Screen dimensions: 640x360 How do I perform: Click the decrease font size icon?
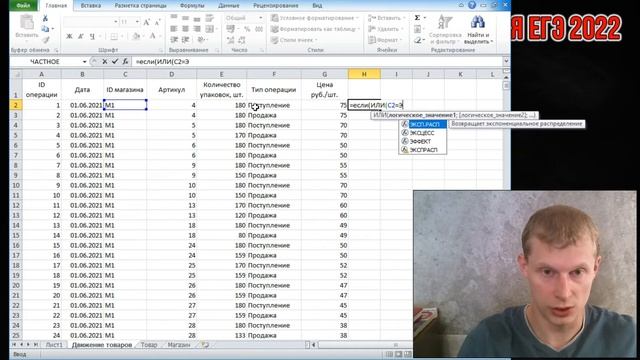[x=157, y=22]
